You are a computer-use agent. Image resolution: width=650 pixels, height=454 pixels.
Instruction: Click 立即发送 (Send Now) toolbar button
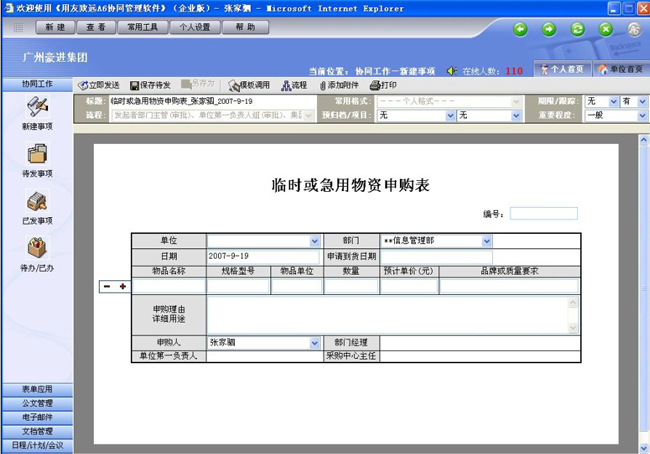[x=100, y=86]
